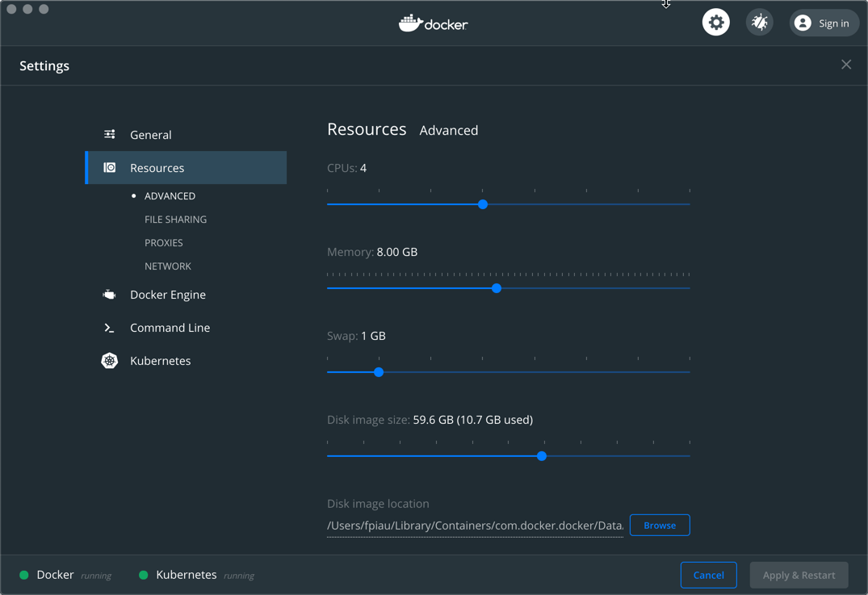This screenshot has height=595, width=868.
Task: Click the Settings title text
Action: 44,66
